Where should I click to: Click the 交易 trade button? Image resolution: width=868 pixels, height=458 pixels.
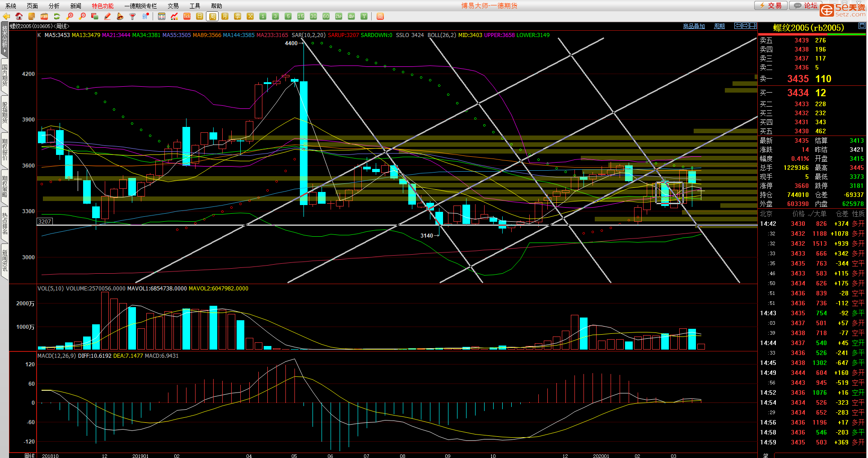(771, 5)
